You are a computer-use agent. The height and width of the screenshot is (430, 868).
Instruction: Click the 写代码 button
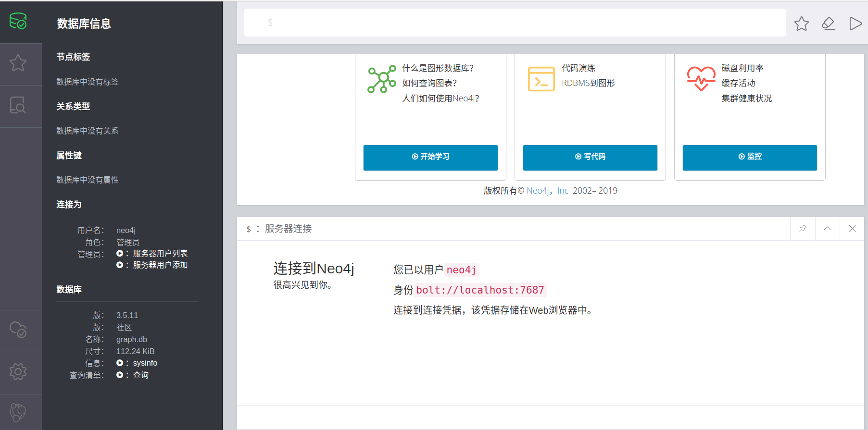point(590,158)
